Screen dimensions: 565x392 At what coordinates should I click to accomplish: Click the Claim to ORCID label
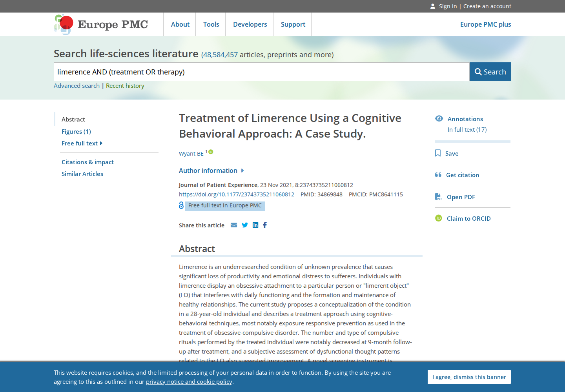[469, 219]
